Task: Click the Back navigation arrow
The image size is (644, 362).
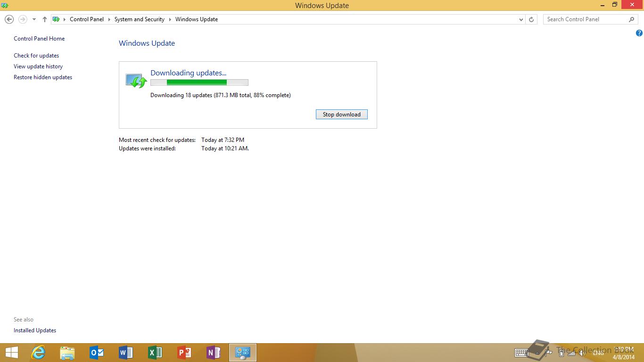Action: click(x=9, y=19)
